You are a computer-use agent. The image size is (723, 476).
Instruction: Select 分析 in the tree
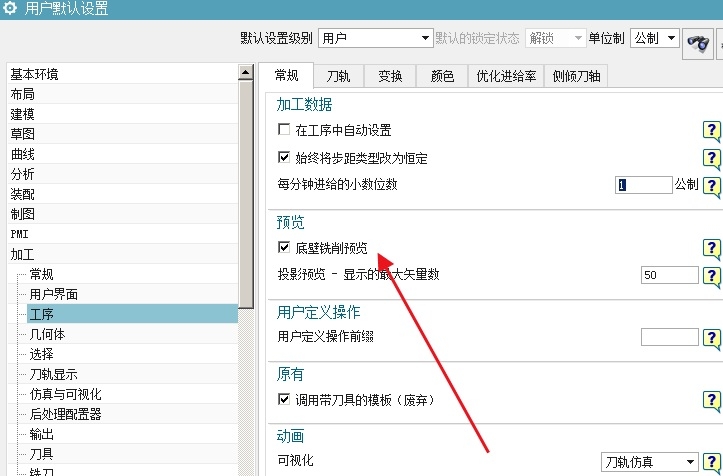coord(123,174)
